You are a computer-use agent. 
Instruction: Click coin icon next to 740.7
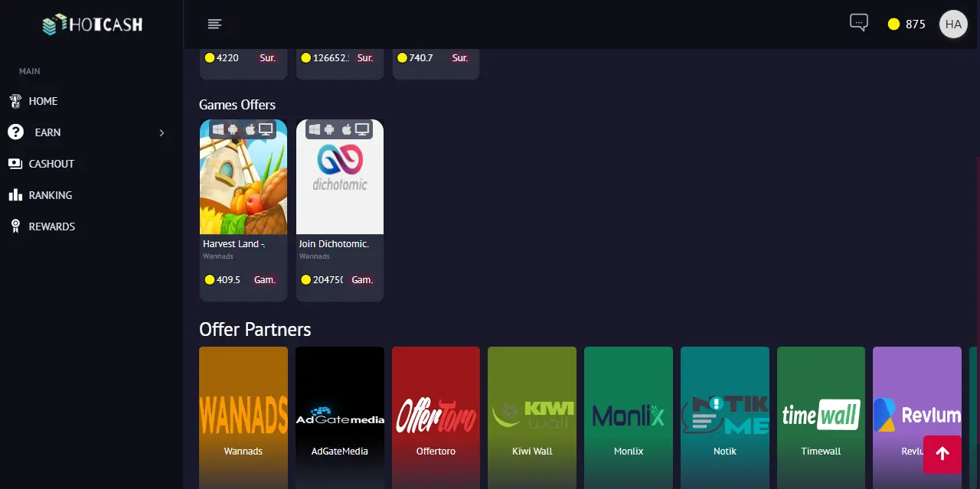[x=403, y=58]
